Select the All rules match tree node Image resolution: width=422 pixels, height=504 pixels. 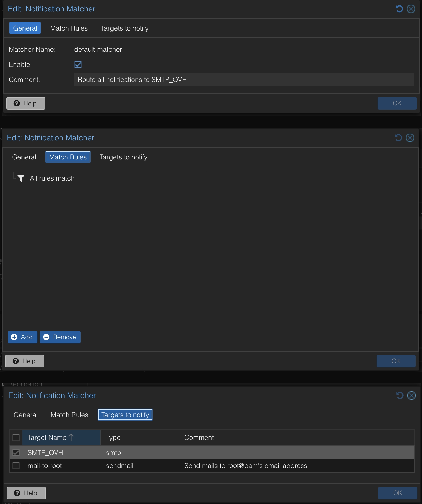click(x=52, y=178)
